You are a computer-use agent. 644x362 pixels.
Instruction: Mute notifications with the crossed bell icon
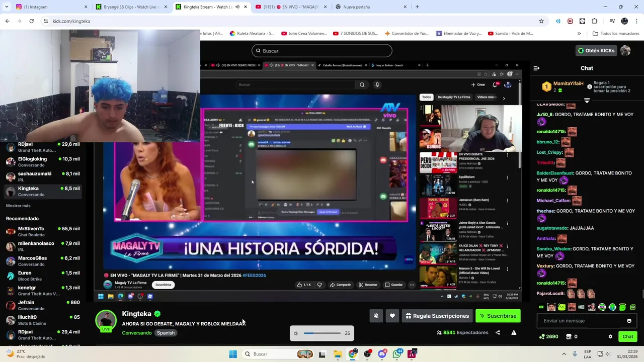[x=376, y=316]
